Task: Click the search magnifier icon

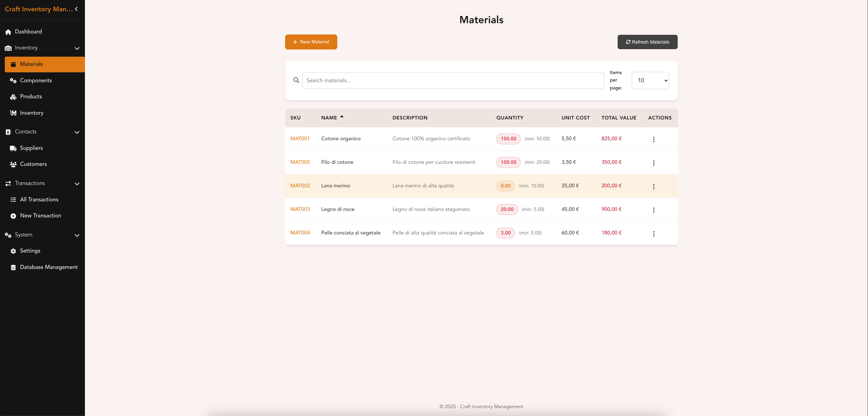Action: 296,80
